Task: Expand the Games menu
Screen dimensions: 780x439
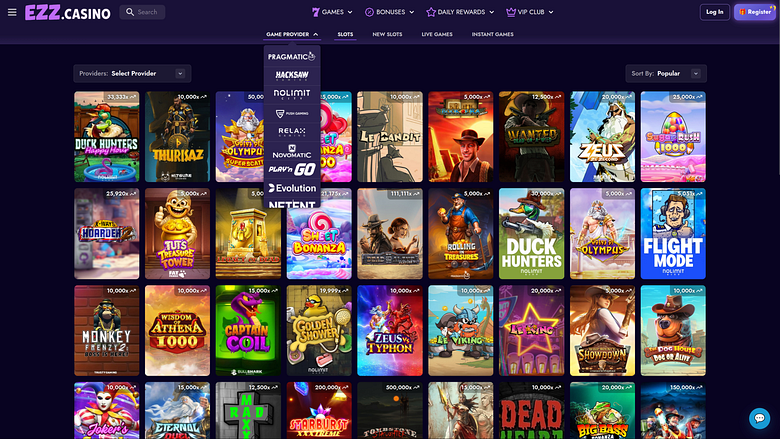Action: 332,12
